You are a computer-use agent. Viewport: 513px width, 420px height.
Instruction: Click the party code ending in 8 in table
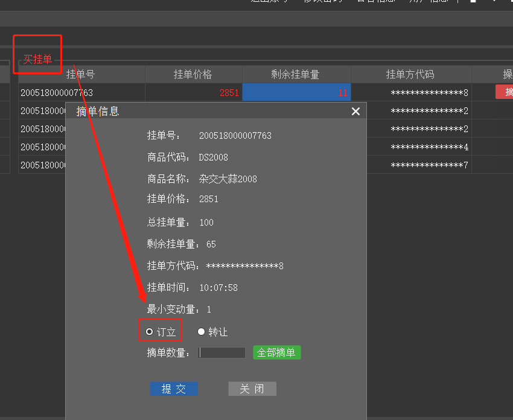coord(429,93)
